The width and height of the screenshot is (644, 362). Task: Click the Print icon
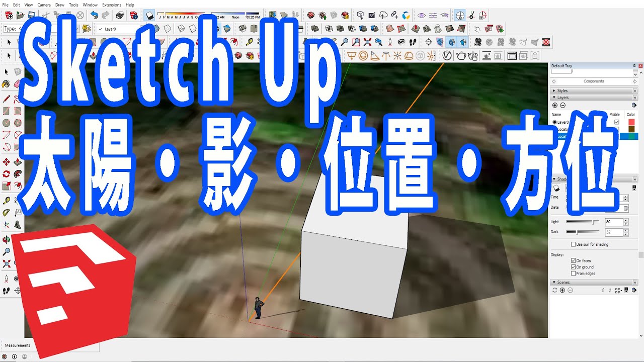click(119, 15)
